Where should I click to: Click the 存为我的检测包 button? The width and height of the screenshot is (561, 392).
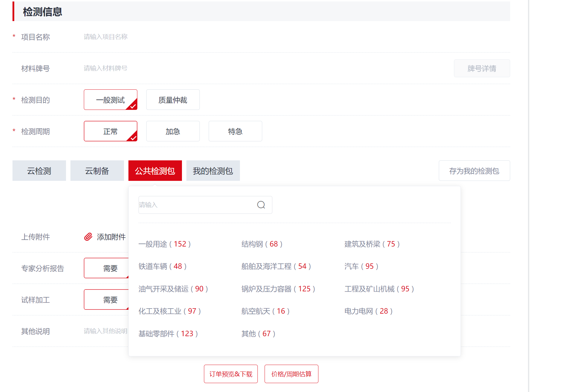[x=474, y=171]
